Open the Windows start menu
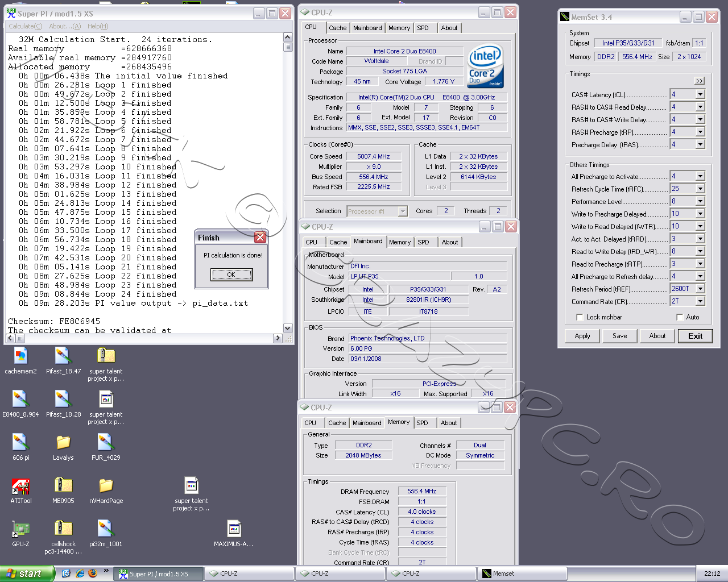Viewport: 728px width, 582px height. click(27, 573)
